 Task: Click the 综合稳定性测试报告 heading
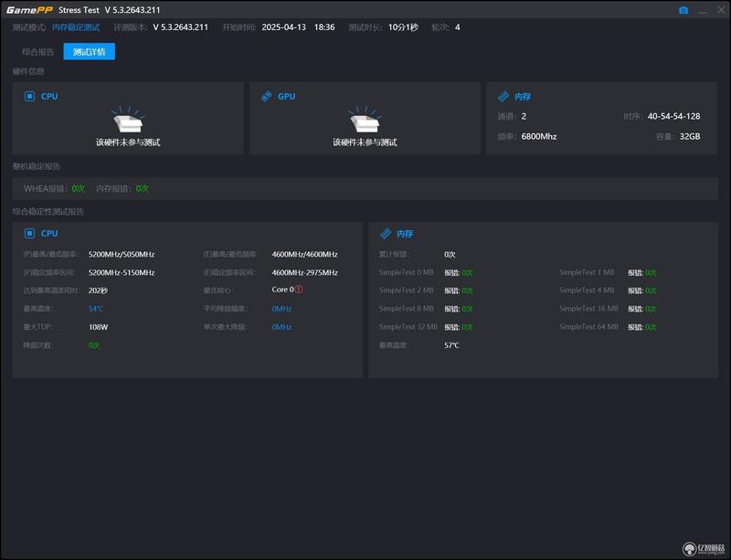[x=48, y=212]
